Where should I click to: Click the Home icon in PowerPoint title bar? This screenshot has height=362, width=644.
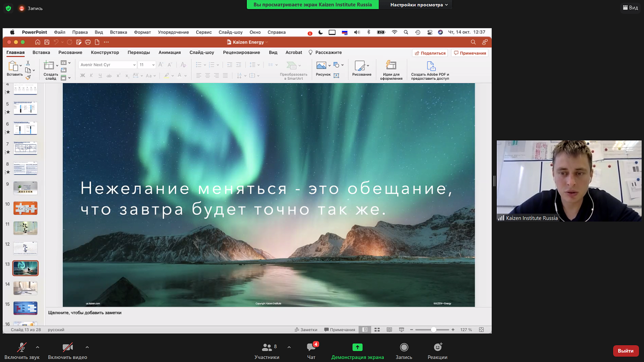point(38,42)
